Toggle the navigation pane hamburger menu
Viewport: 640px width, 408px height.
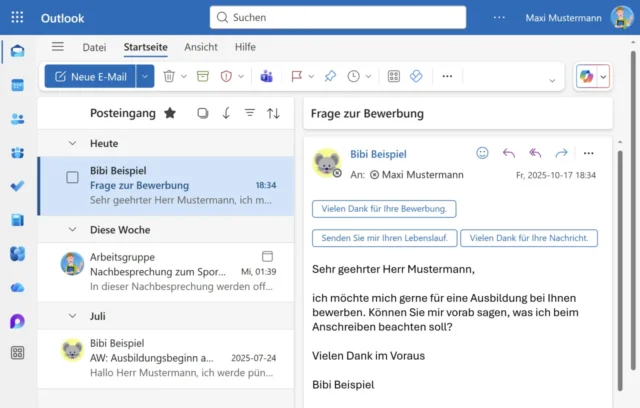[58, 47]
